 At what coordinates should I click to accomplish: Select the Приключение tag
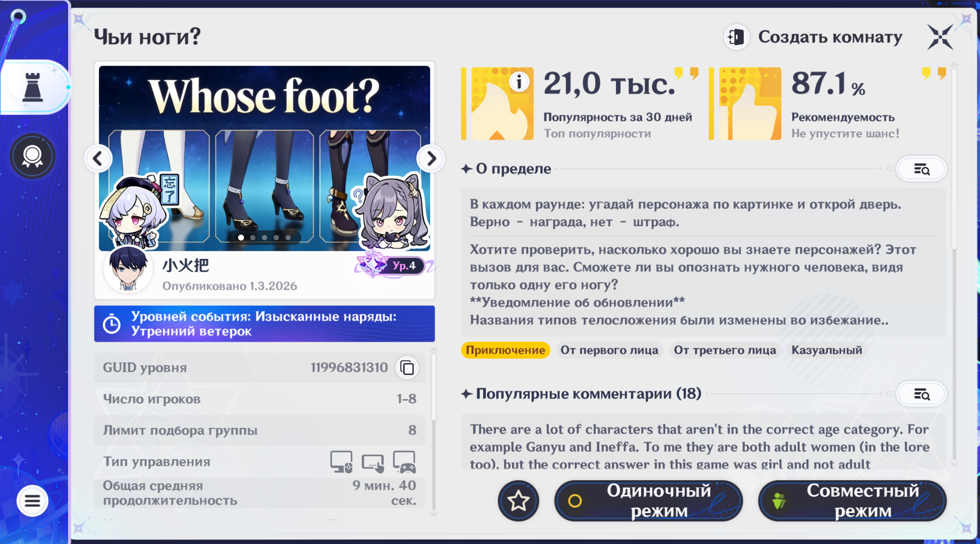pyautogui.click(x=505, y=350)
